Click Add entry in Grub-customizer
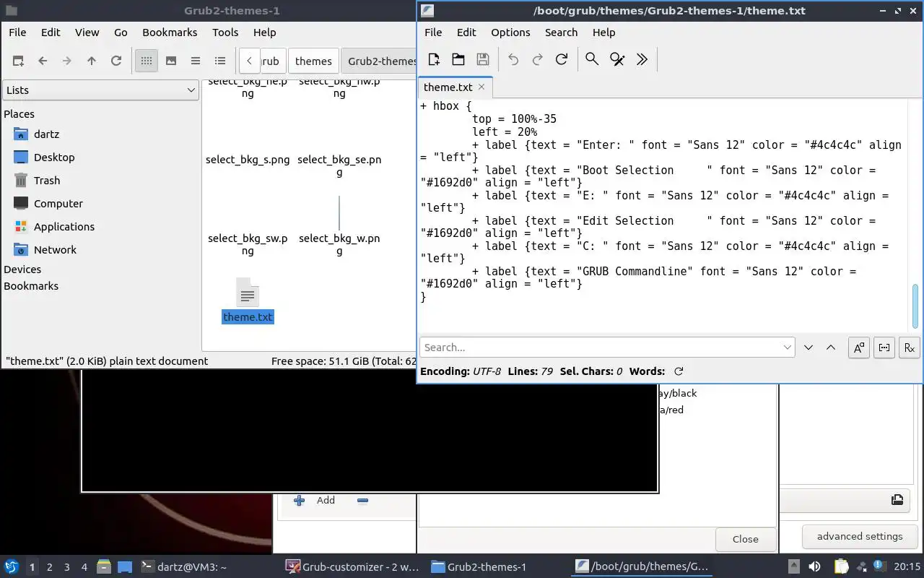This screenshot has width=924, height=578. (x=315, y=500)
